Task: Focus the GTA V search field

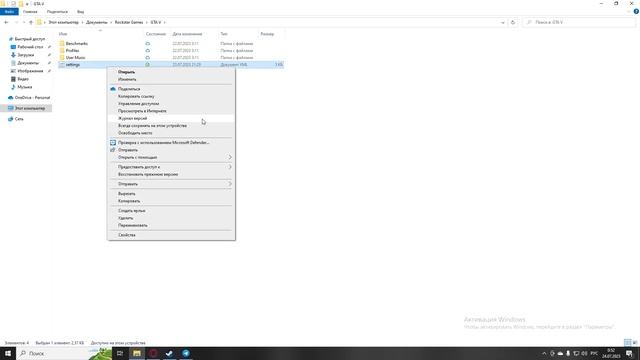Action: pos(579,22)
